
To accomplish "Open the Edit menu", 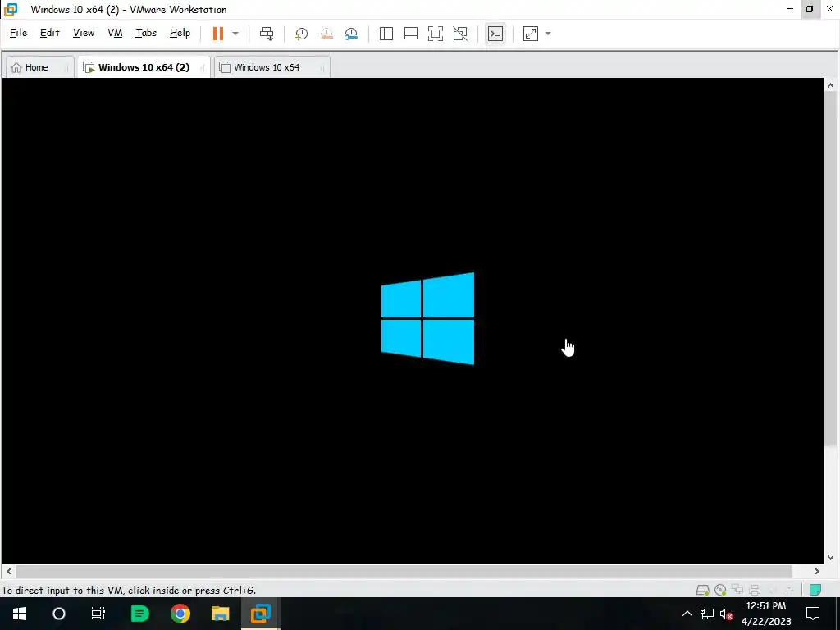I will click(50, 33).
